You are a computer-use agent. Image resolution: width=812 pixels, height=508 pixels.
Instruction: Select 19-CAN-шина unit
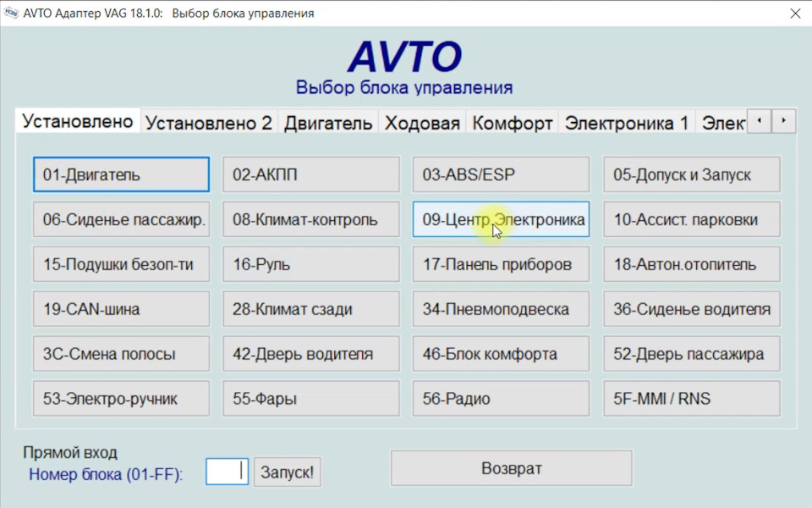121,309
